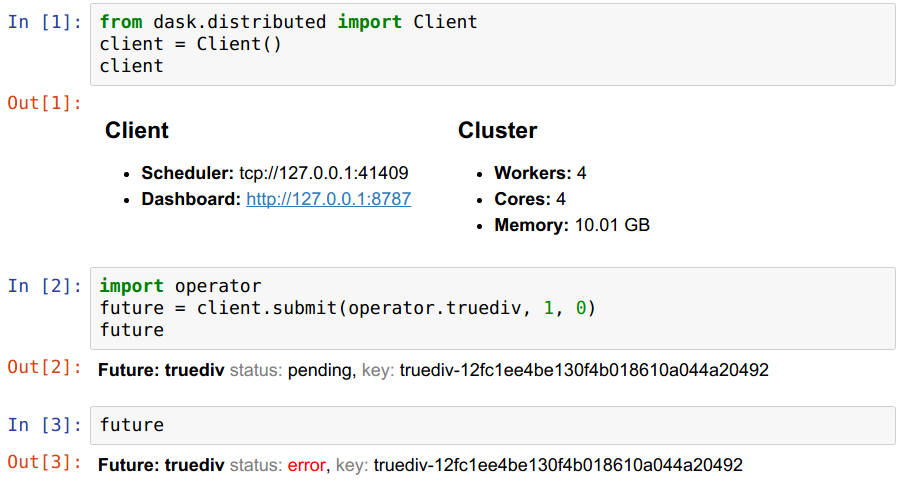
Task: Click the truediv key in Out[3]
Action: tap(558, 465)
